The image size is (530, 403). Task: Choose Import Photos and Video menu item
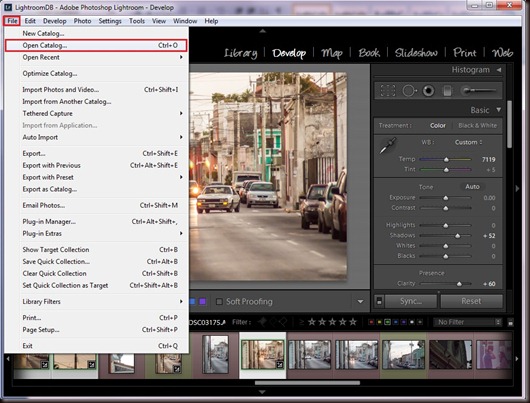click(96, 90)
